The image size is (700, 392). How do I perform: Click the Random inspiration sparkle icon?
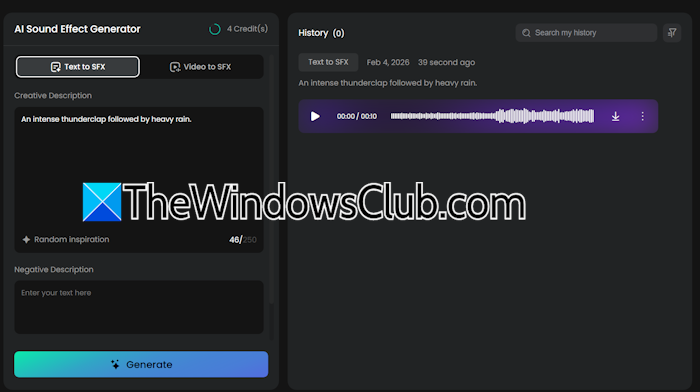click(26, 239)
